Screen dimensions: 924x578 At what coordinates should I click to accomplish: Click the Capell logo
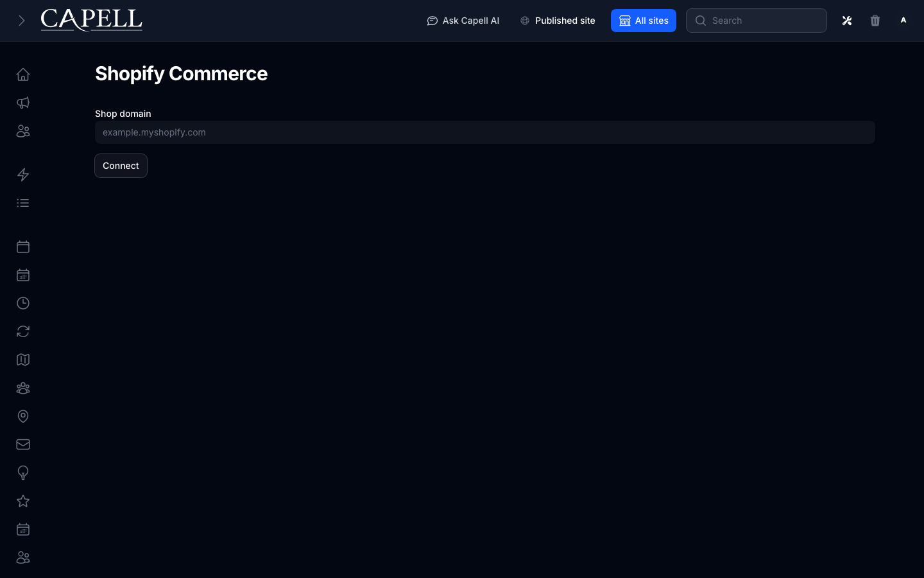tap(92, 21)
